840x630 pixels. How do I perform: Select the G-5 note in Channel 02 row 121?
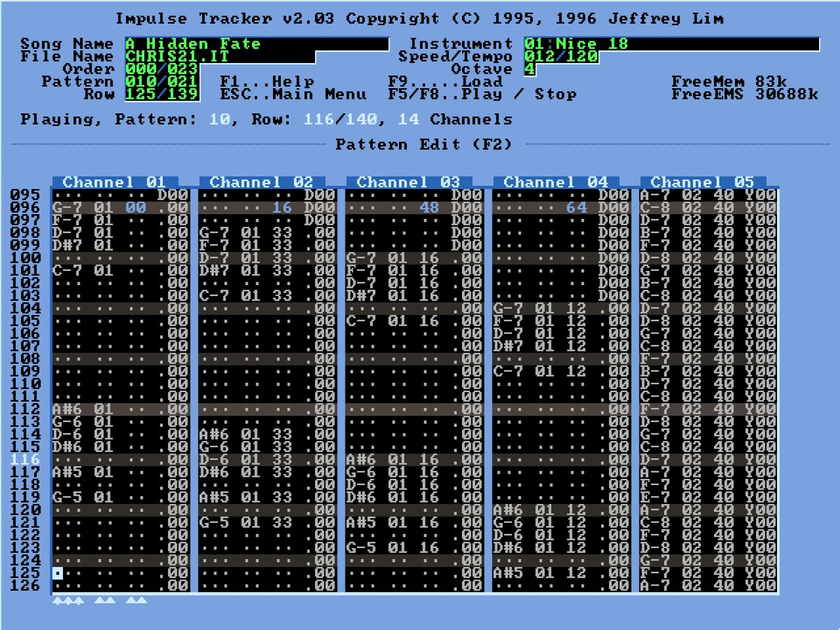coord(215,523)
